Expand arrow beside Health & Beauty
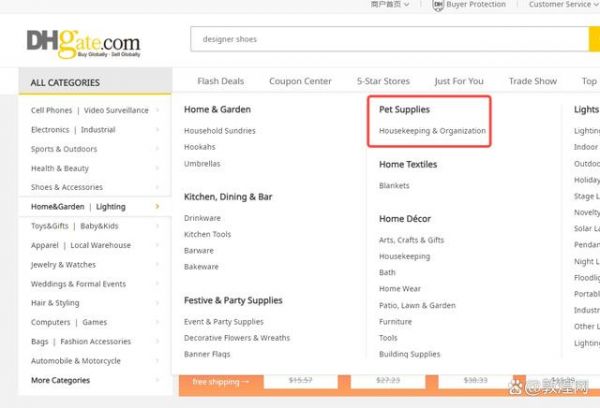Screen dimensions: 600x408 point(157,168)
